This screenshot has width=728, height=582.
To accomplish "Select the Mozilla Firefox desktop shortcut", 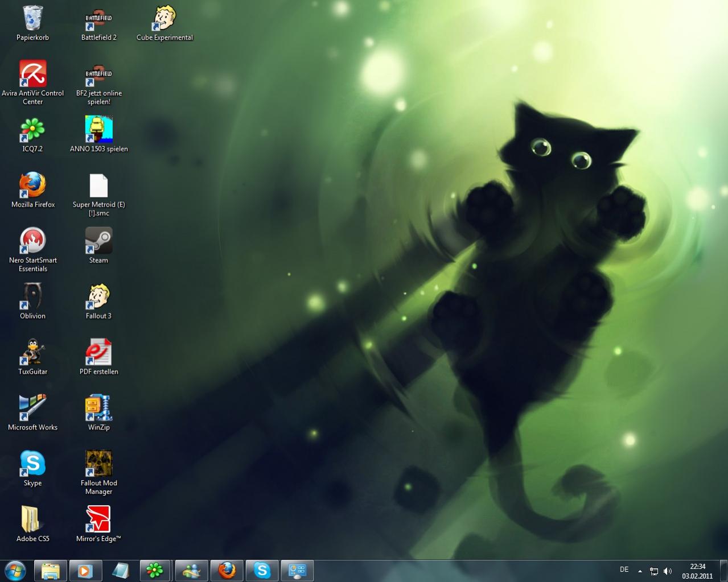I will 32,190.
